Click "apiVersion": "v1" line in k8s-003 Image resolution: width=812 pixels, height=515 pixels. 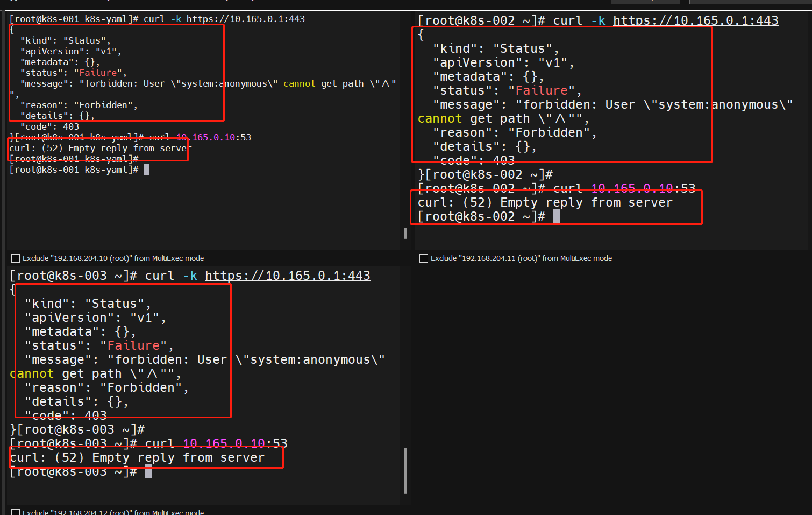(95, 318)
